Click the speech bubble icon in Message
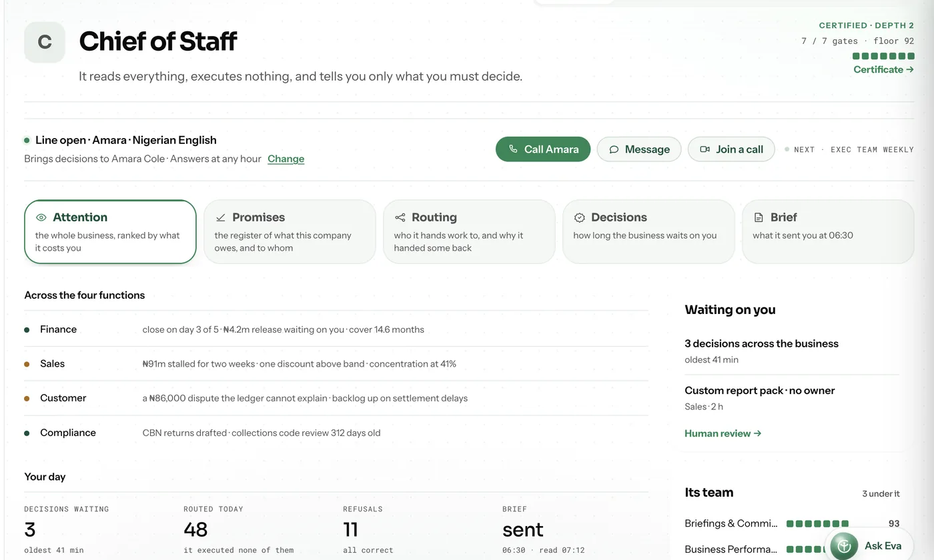934x560 pixels. (614, 149)
